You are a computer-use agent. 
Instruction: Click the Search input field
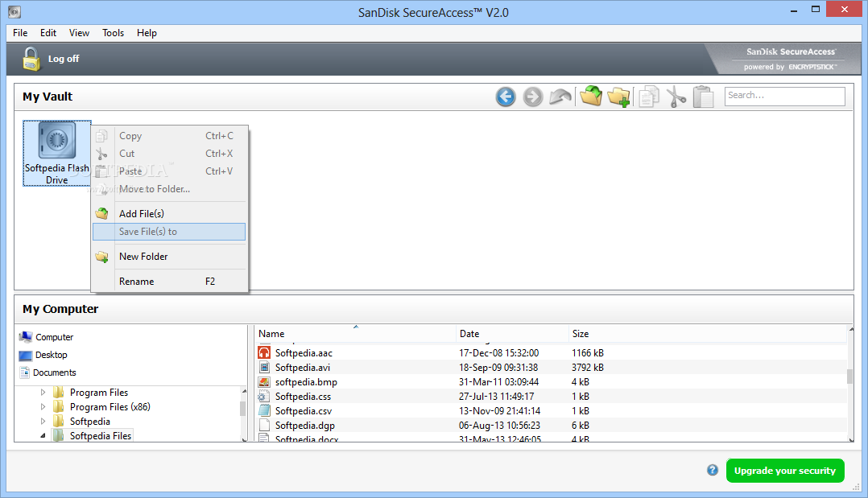[x=785, y=96]
